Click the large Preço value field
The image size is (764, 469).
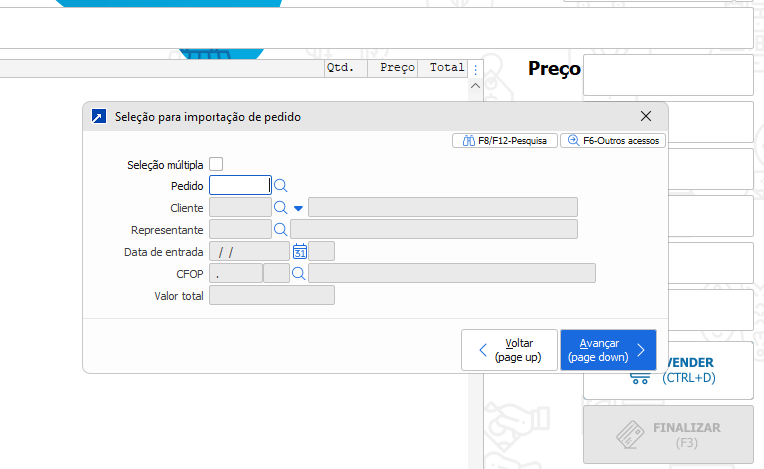(x=668, y=75)
